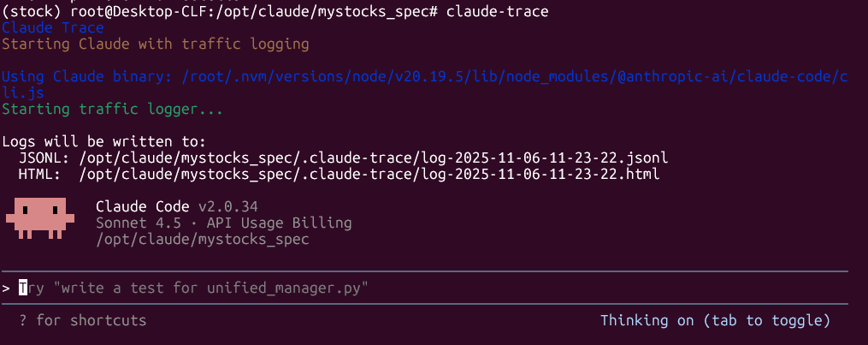The width and height of the screenshot is (868, 345).
Task: Click 'Starting traffic logger...' status line
Action: pyautogui.click(x=112, y=110)
